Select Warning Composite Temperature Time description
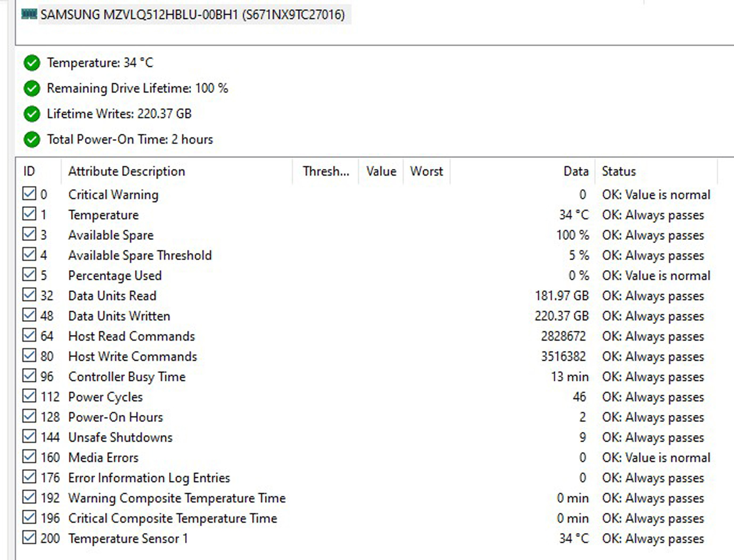The height and width of the screenshot is (560, 734). click(177, 498)
